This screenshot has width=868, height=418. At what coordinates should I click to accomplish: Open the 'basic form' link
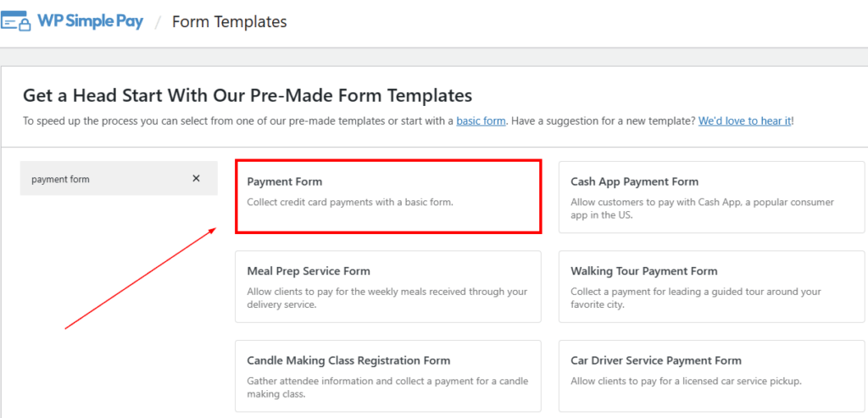coord(481,121)
